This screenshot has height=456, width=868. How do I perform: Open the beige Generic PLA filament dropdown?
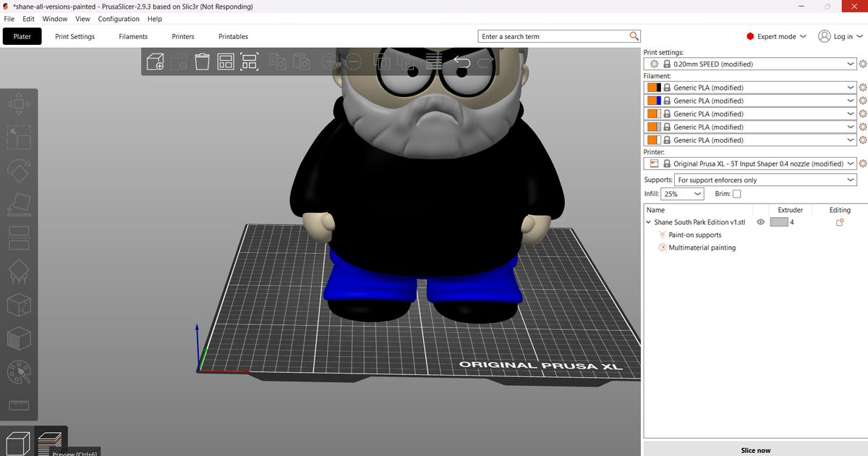click(750, 114)
